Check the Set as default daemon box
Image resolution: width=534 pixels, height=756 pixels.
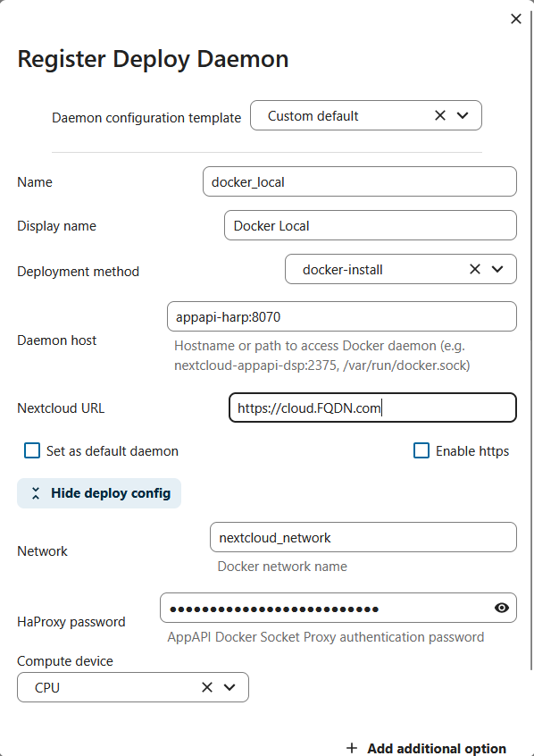pos(32,450)
